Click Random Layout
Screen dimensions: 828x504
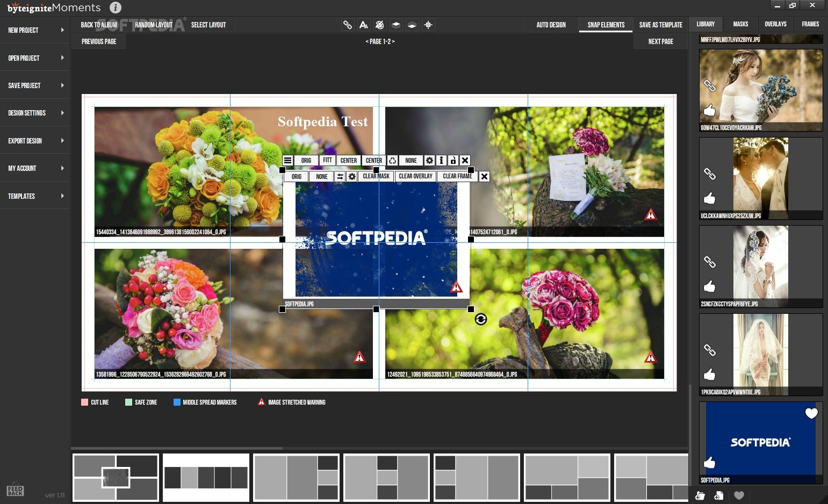(154, 25)
